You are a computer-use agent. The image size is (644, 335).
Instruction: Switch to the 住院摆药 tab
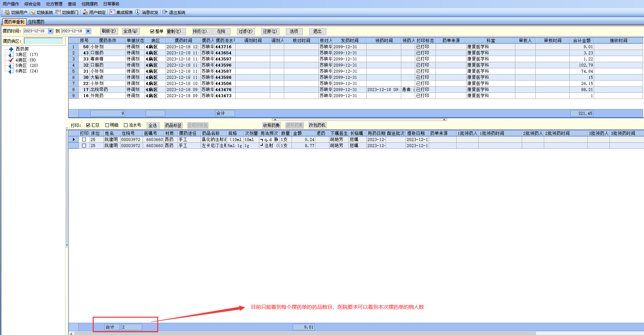pos(36,22)
